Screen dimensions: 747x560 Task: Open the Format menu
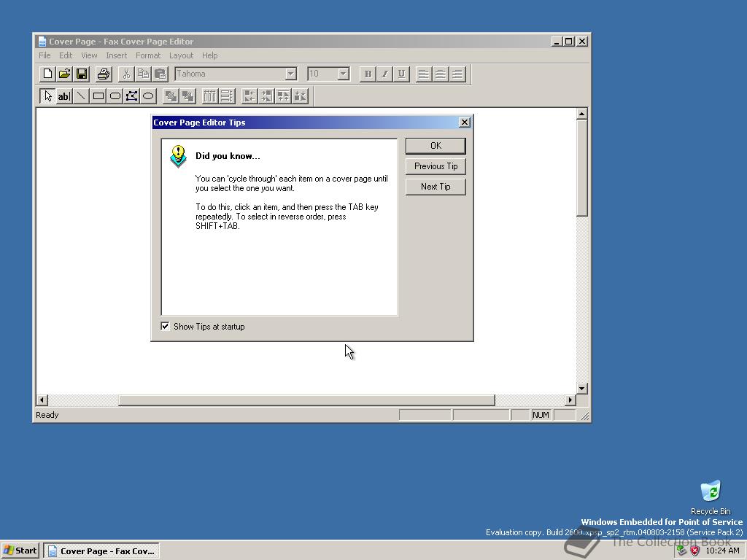click(x=148, y=55)
